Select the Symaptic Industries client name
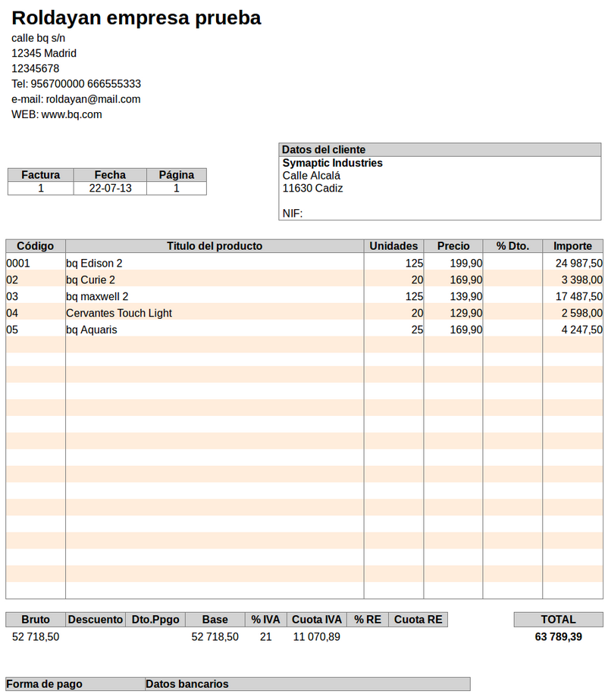Image resolution: width=605 pixels, height=700 pixels. 332,163
